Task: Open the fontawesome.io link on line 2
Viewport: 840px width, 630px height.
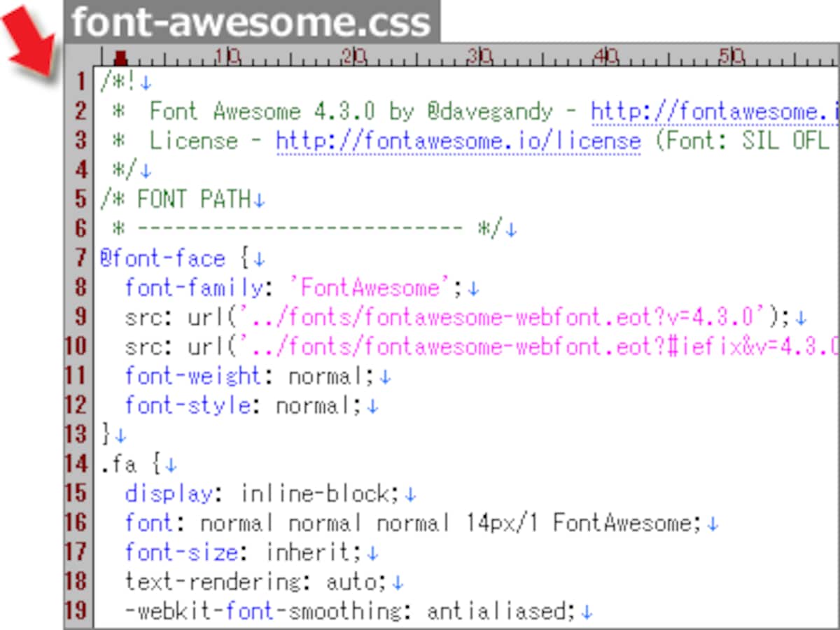Action: 714,112
